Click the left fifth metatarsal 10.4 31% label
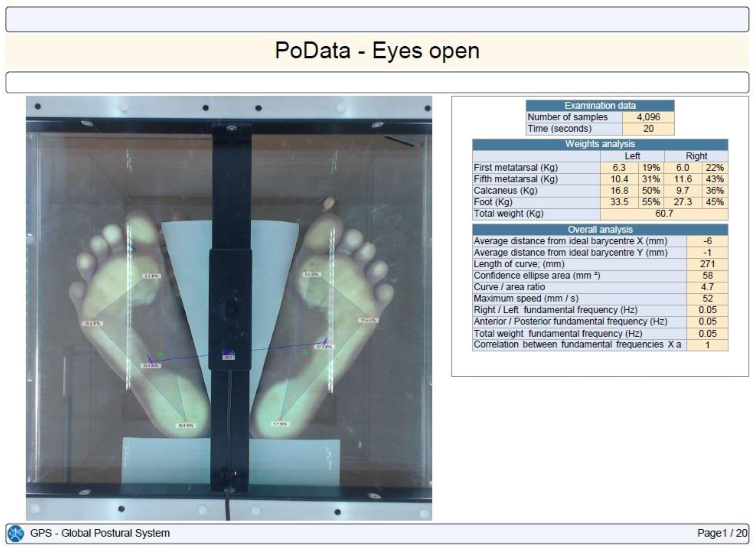Screen dimensions: 756x551 tap(92, 323)
